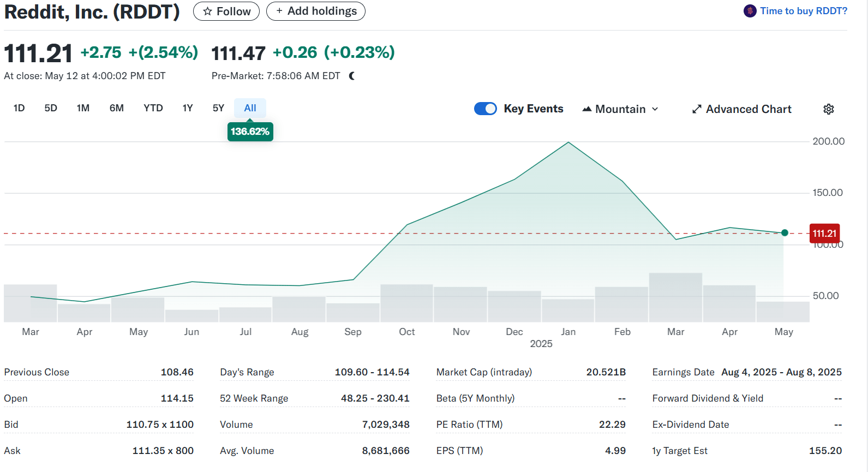Click Day's Range value 109.60 - 114.54

pos(372,372)
